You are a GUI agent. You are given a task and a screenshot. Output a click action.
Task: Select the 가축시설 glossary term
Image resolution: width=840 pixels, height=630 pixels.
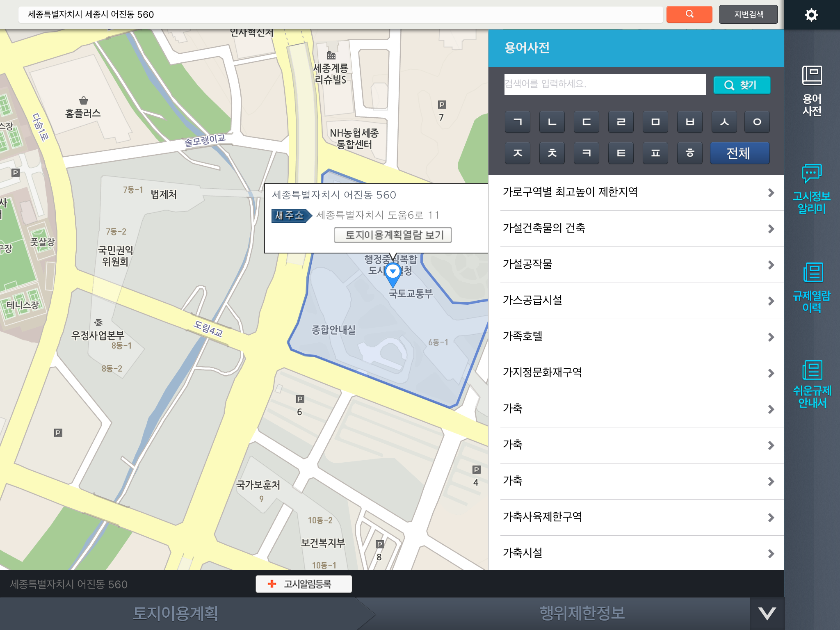tap(523, 553)
